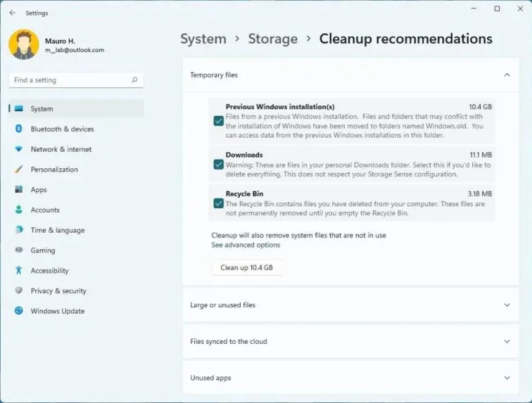Click Previous Windows installation(s) title
532x403 pixels.
point(280,107)
